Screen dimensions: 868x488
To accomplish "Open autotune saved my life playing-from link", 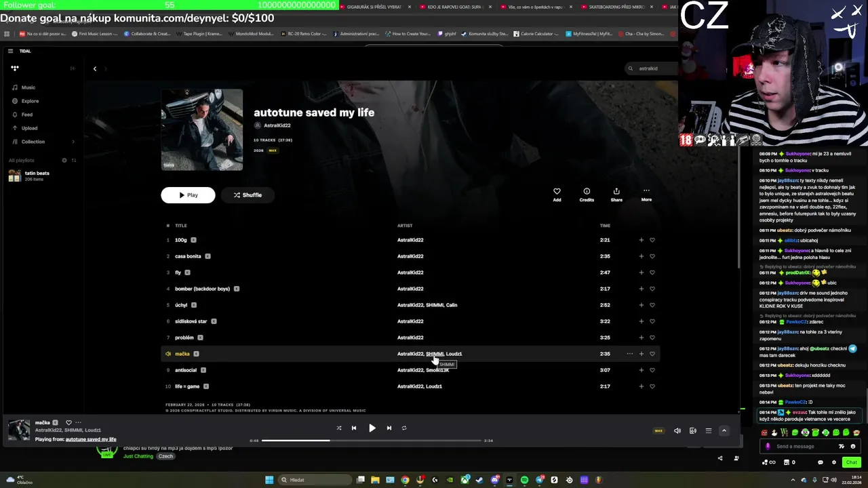I will click(x=91, y=439).
